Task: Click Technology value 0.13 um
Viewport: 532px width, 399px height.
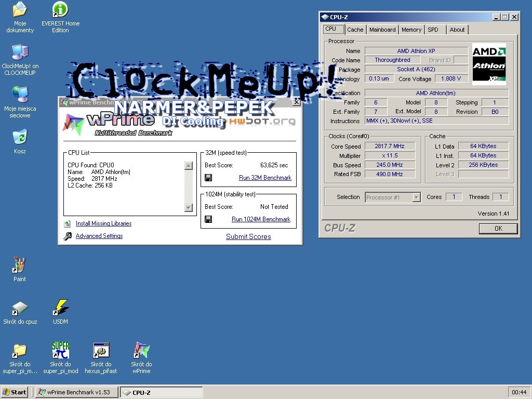Action: click(x=379, y=79)
